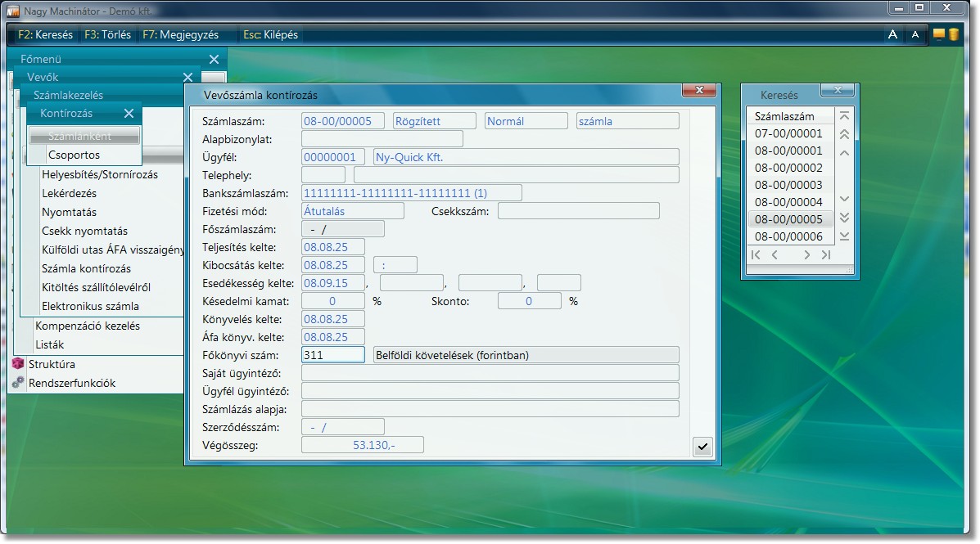Select invoice 08-00/00003 in Keresés list
The height and width of the screenshot is (544, 980).
[788, 185]
